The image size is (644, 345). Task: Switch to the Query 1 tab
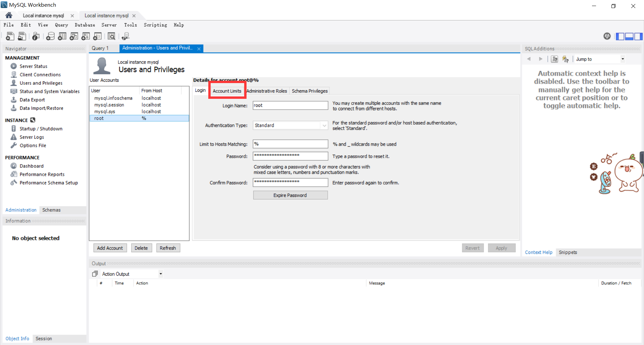click(100, 48)
